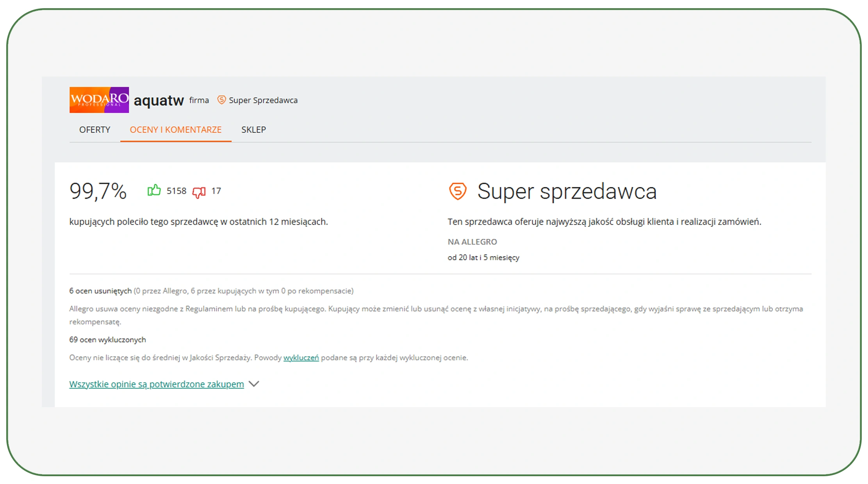The height and width of the screenshot is (484, 868).
Task: Open the wykluczeń link
Action: pos(301,358)
